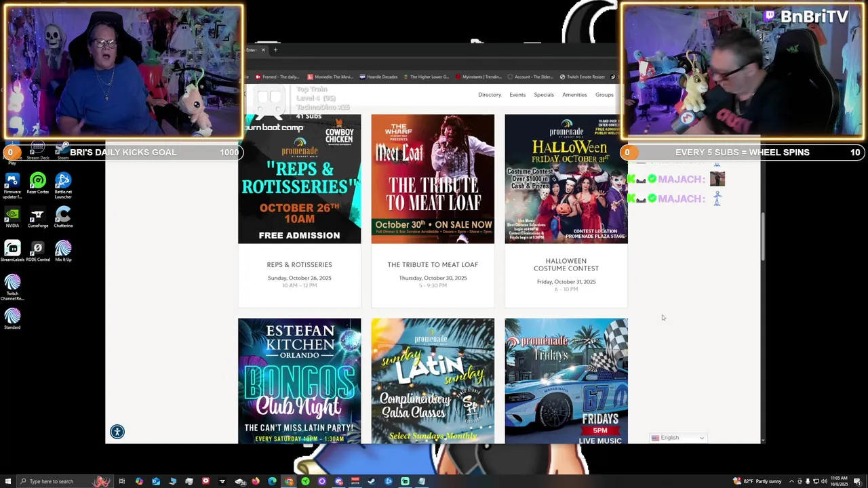Open Chatterino desktop icon
The width and height of the screenshot is (868, 488).
click(x=63, y=217)
